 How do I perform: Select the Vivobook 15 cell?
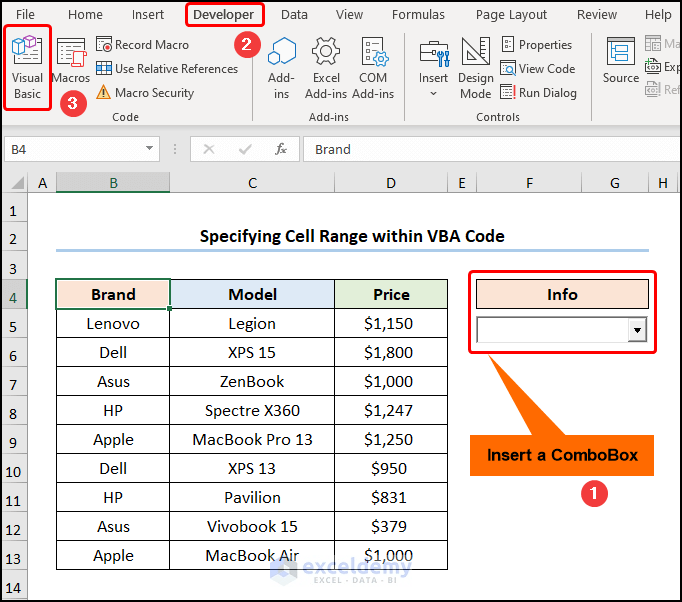252,526
